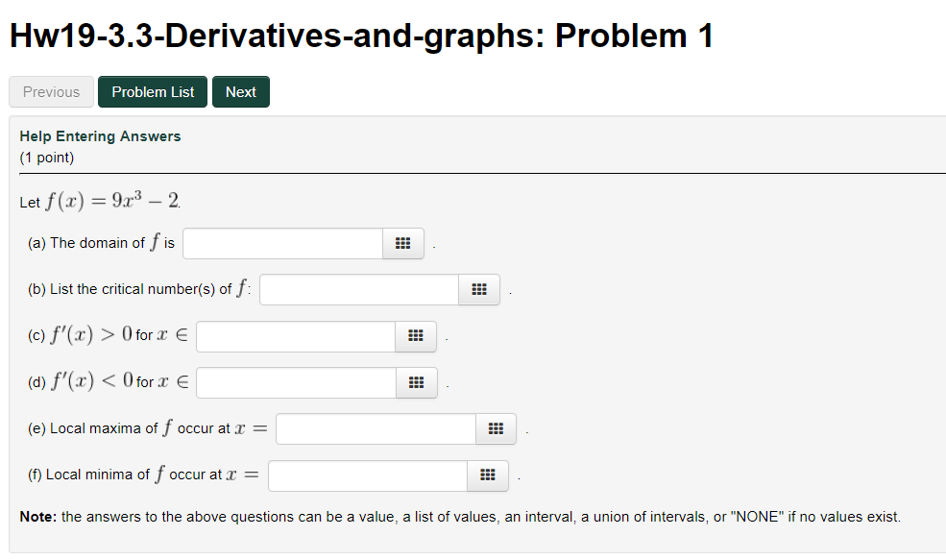Screen dimensions: 946x560
Task: Open the math keypad for the domain answer
Action: point(402,243)
